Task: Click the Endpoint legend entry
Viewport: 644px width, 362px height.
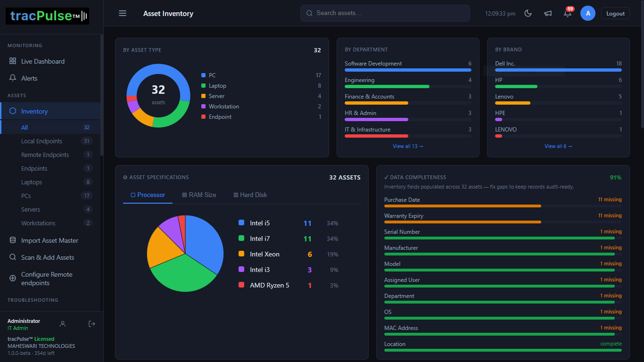Action: click(x=261, y=117)
